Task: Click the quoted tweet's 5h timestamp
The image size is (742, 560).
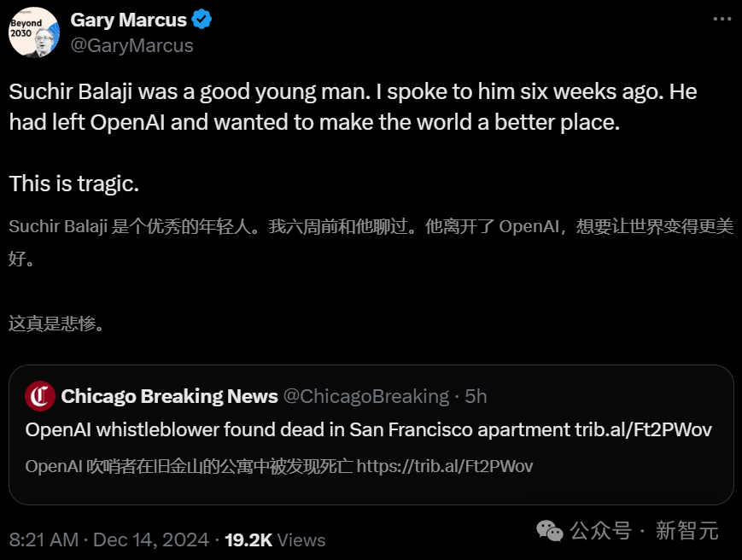Action: click(x=476, y=396)
